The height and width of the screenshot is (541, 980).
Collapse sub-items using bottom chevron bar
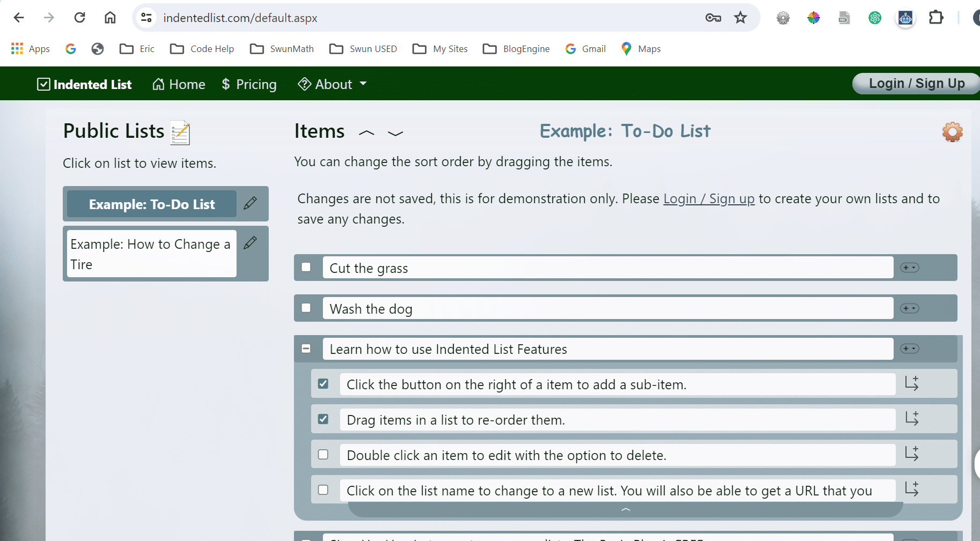(625, 510)
